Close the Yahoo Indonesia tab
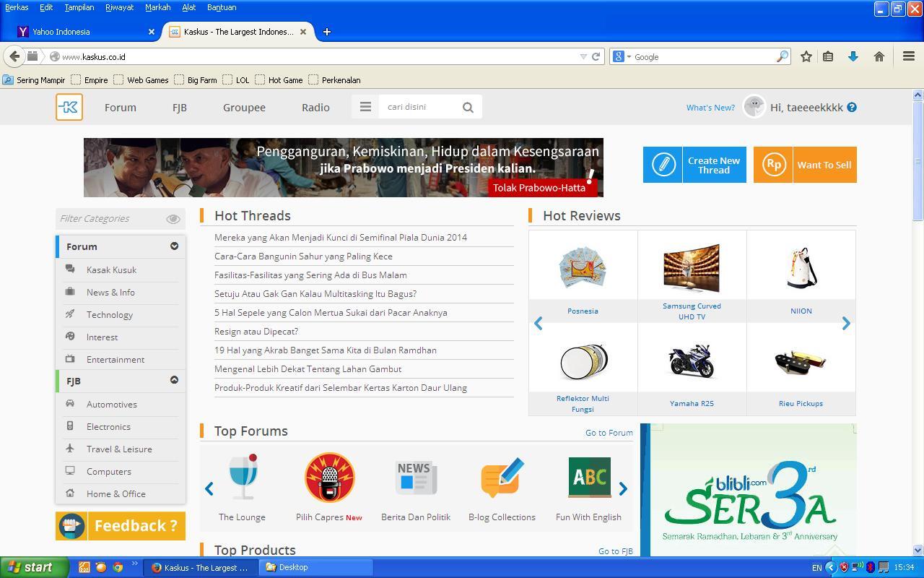This screenshot has width=924, height=578. click(151, 32)
